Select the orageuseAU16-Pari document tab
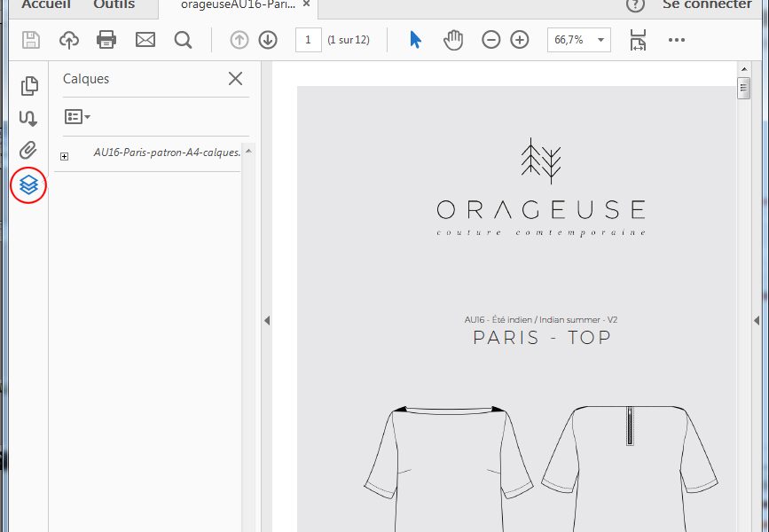This screenshot has width=769, height=532. point(238,5)
